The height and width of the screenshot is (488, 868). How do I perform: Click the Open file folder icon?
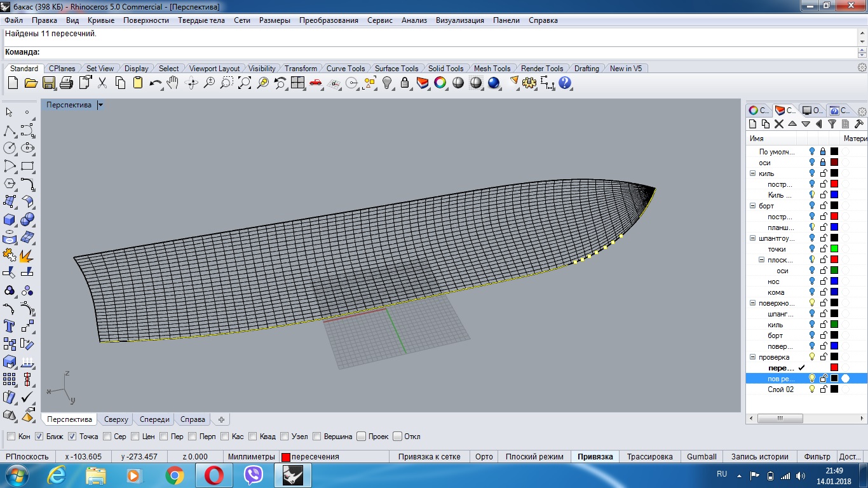tap(31, 83)
